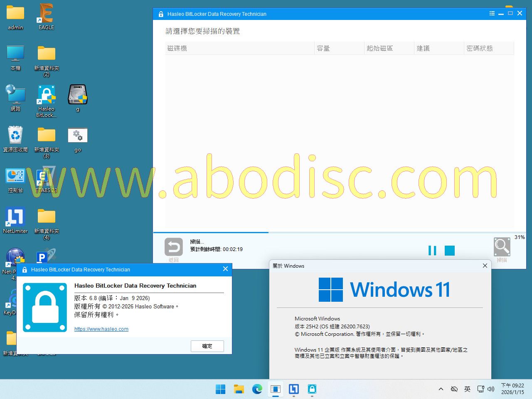Pause the BitLocker scan

pos(432,250)
